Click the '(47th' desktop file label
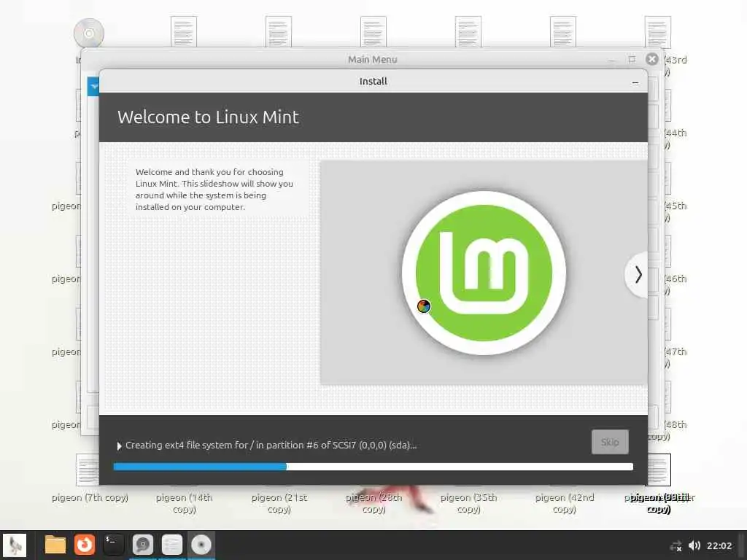747x560 pixels. pyautogui.click(x=676, y=352)
